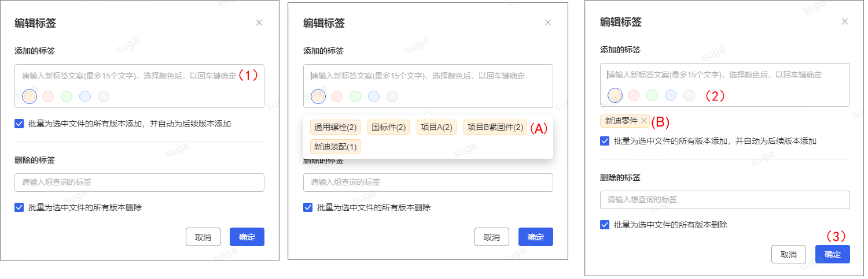Choose the 项目B紧固件(2) tag suggestion
Image resolution: width=868 pixels, height=279 pixels.
click(495, 127)
